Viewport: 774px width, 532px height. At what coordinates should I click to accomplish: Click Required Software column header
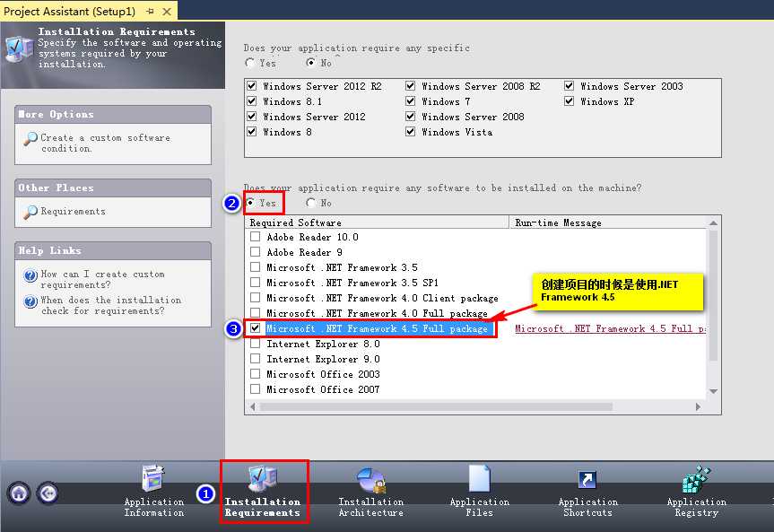tap(377, 222)
